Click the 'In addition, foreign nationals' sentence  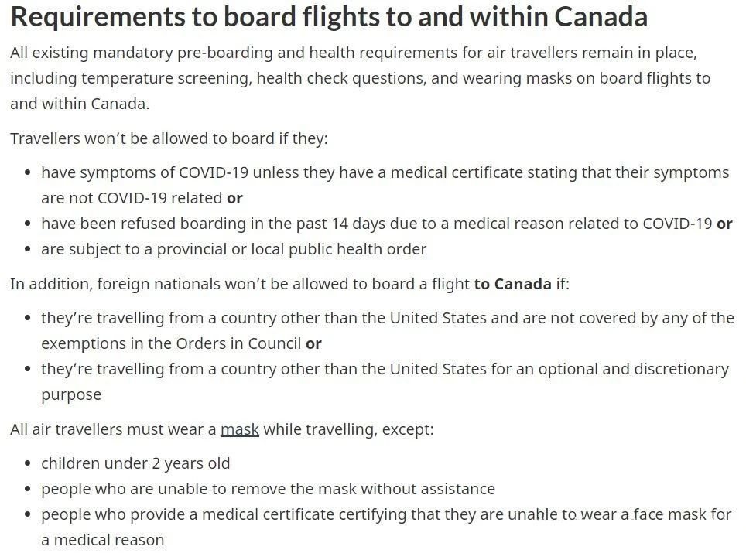(289, 284)
